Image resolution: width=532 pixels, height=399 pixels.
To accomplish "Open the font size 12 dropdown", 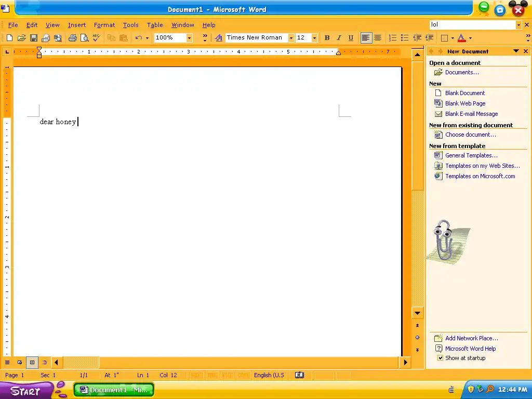I will (x=314, y=37).
